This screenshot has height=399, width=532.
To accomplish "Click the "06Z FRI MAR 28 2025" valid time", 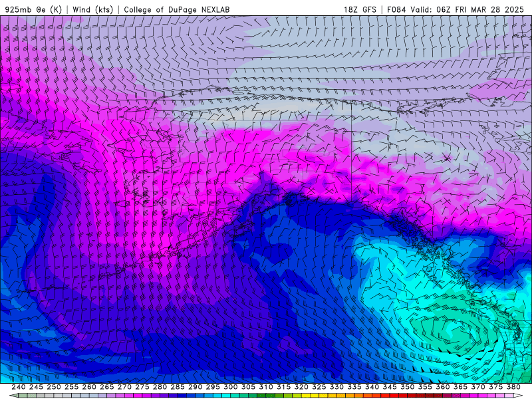I will [480, 10].
